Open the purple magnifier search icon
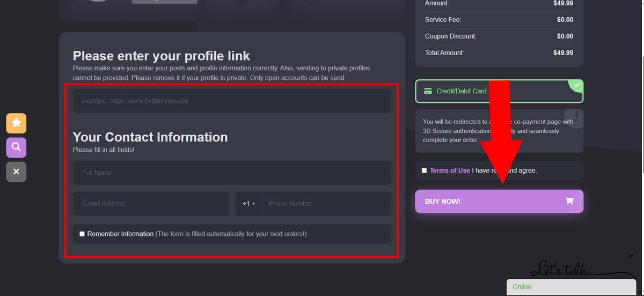Viewport: 644px width, 296px height. (x=16, y=147)
